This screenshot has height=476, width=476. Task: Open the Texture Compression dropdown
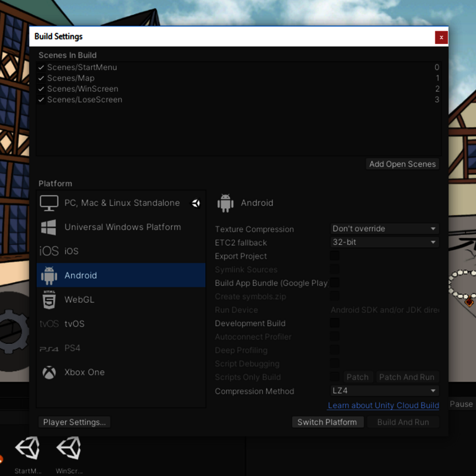[384, 229]
